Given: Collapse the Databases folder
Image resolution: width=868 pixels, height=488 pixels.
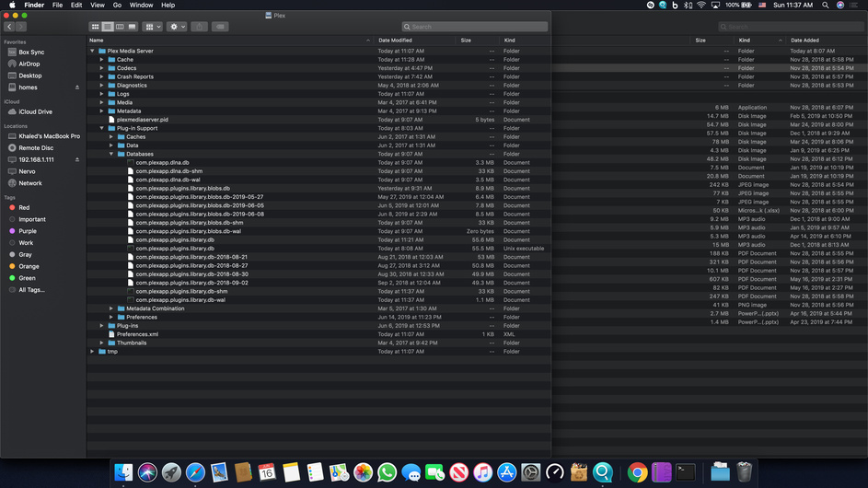Looking at the screenshot, I should [x=111, y=154].
